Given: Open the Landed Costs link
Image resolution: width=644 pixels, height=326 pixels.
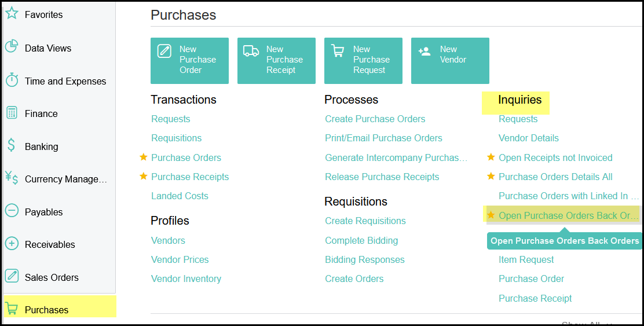Looking at the screenshot, I should point(180,196).
